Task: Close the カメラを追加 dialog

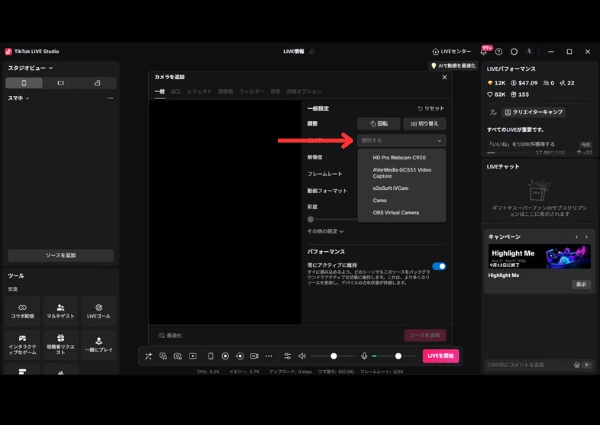Action: point(444,77)
